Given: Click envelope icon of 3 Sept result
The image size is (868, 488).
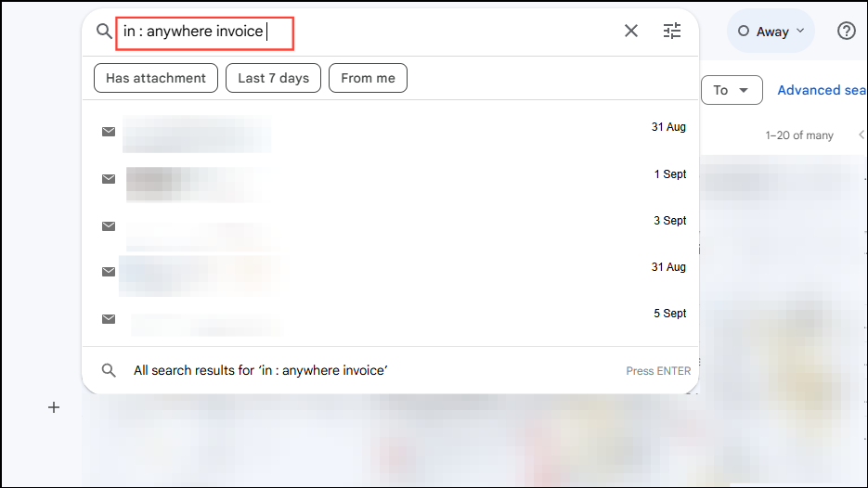Looking at the screenshot, I should 109,226.
